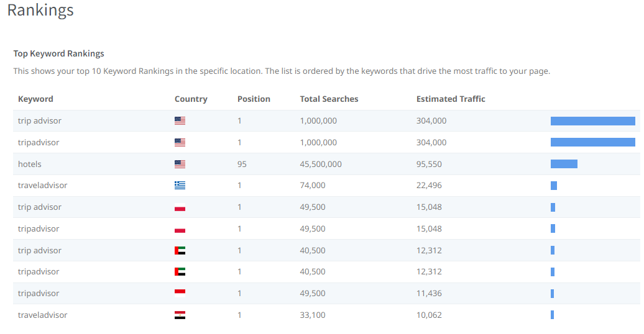Click the Country column header
Image resolution: width=644 pixels, height=334 pixels.
[x=191, y=99]
